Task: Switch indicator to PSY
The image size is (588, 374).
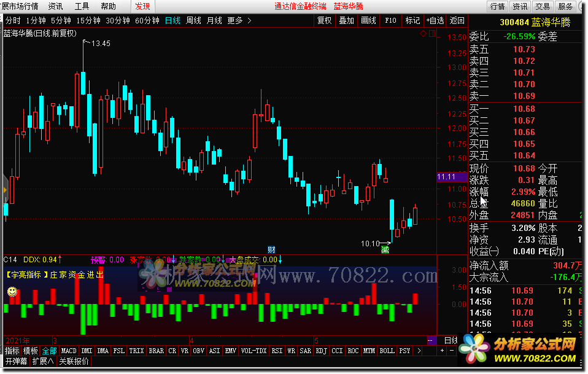Action: point(404,351)
